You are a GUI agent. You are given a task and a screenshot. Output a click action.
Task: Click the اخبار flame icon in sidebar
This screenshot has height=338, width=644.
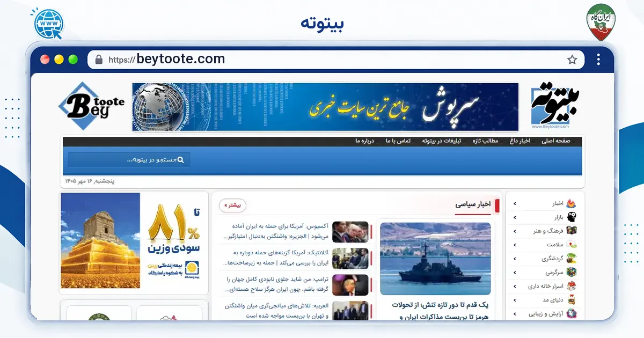(x=572, y=203)
